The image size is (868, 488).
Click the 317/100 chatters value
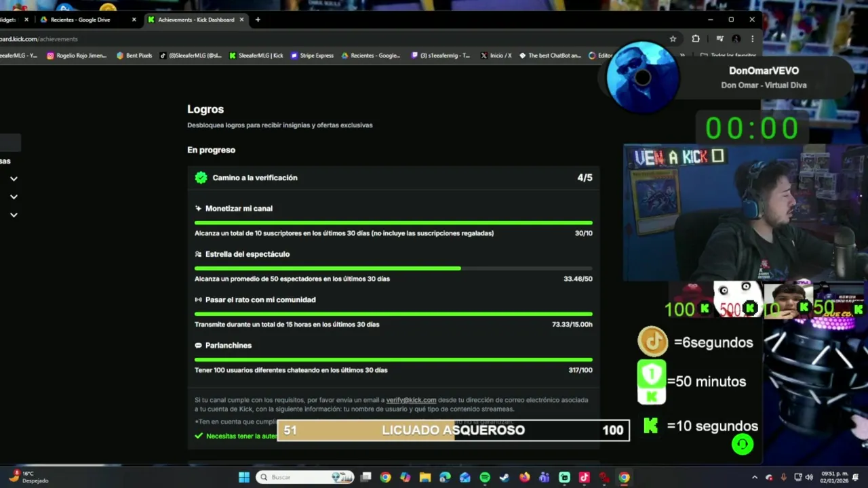(x=580, y=370)
